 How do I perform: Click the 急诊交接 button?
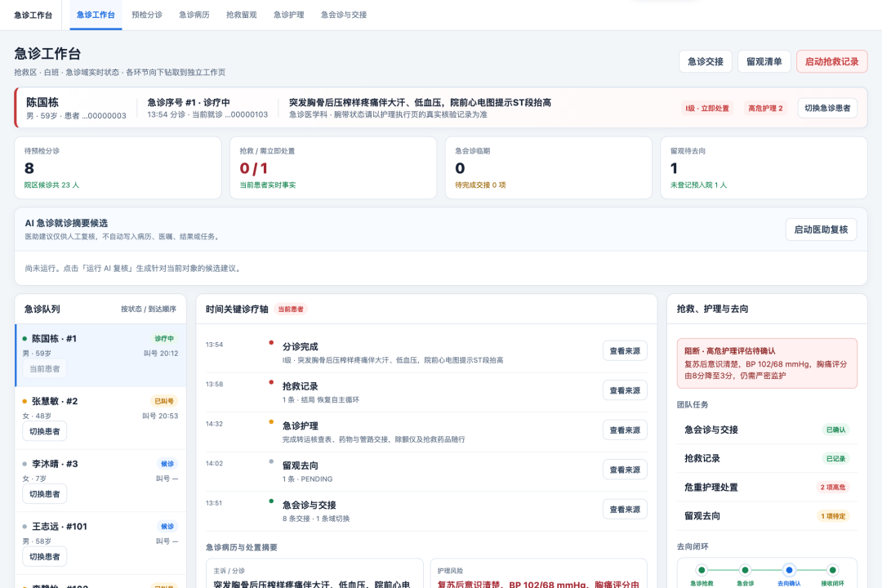(706, 61)
